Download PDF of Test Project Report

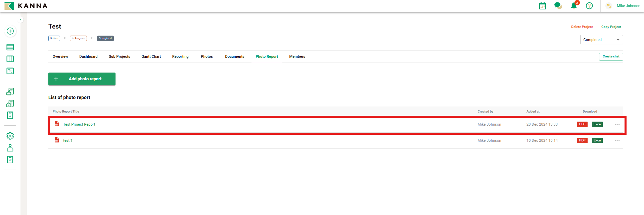click(x=582, y=124)
